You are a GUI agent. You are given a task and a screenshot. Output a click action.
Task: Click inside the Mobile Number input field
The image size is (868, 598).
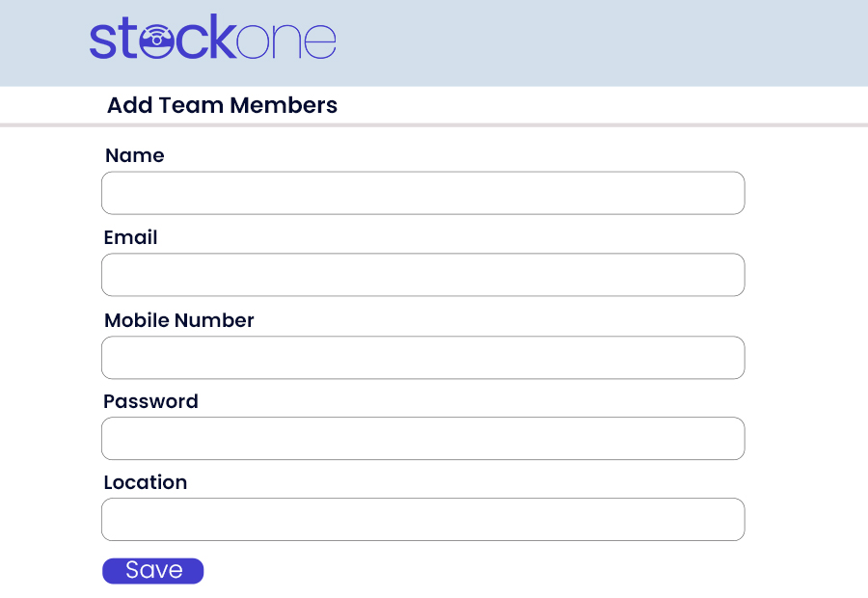click(422, 358)
